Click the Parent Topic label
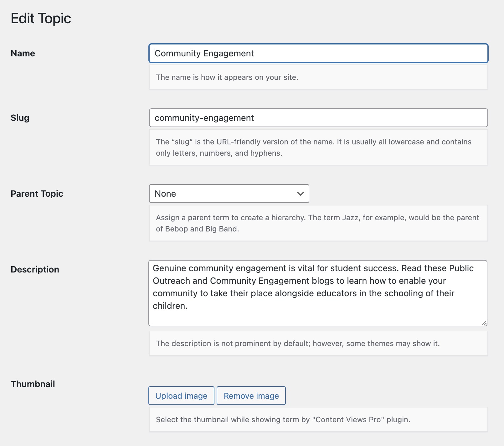Image resolution: width=504 pixels, height=446 pixels. (37, 194)
